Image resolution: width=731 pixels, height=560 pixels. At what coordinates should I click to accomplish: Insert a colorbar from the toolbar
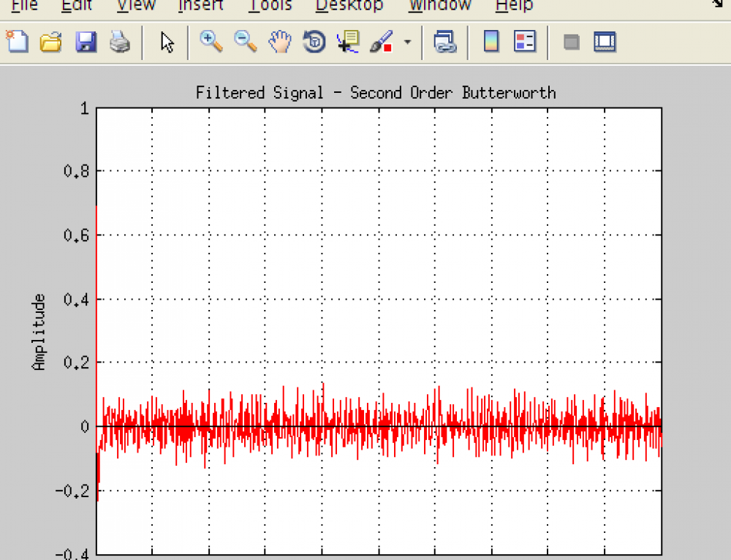[x=491, y=42]
